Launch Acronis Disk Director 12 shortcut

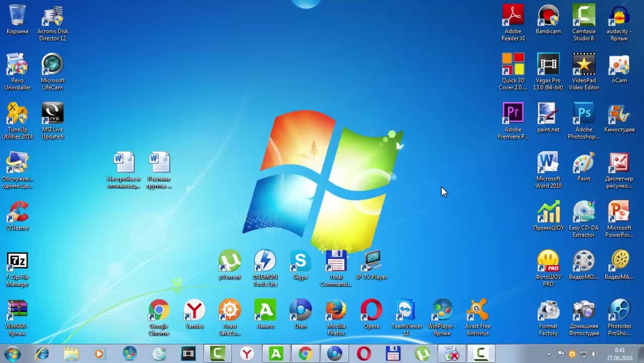[52, 15]
